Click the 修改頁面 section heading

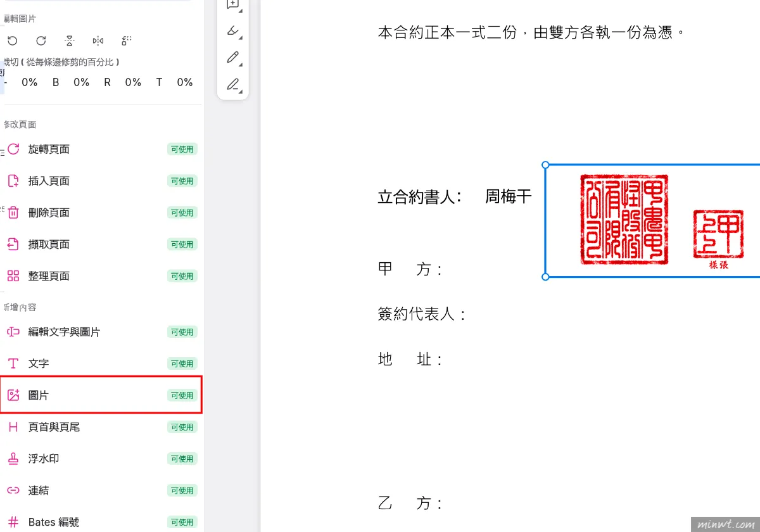tap(19, 125)
